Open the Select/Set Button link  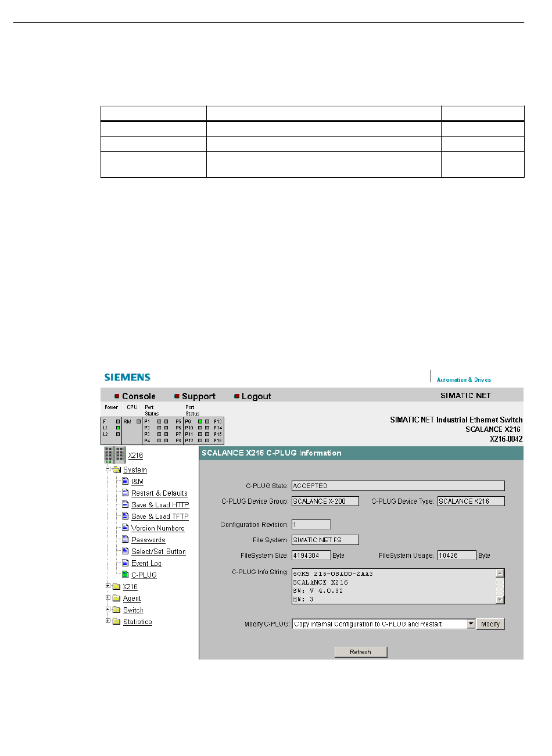159,551
